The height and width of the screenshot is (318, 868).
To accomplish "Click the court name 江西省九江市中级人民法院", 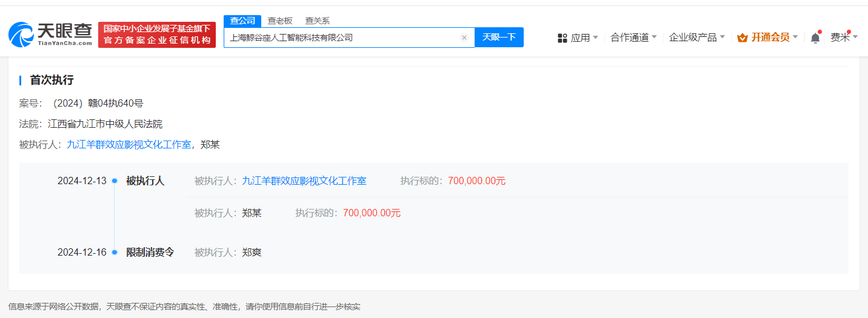I will tap(105, 124).
